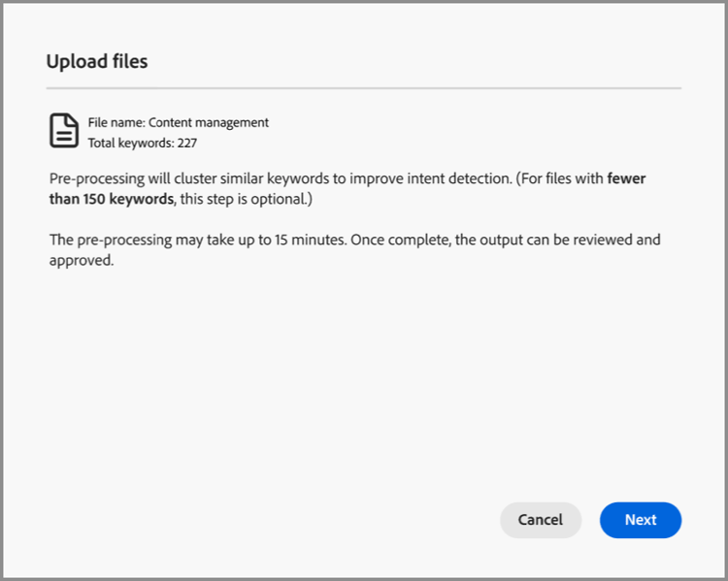Viewport: 728px width, 581px height.
Task: Click the "File name:" label
Action: pos(116,123)
